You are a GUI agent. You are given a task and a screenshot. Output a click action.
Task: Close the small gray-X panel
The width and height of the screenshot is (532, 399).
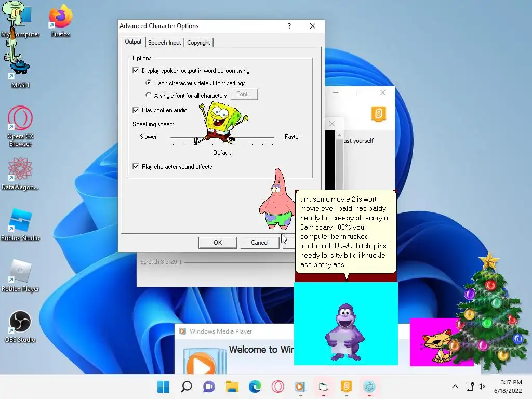pos(332,124)
